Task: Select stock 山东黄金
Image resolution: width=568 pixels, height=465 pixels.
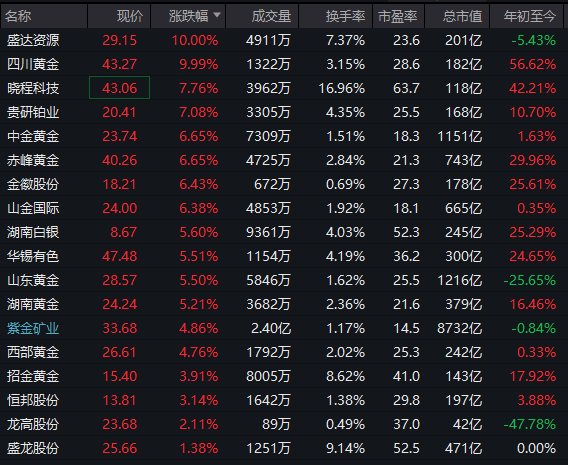Action: coord(33,280)
